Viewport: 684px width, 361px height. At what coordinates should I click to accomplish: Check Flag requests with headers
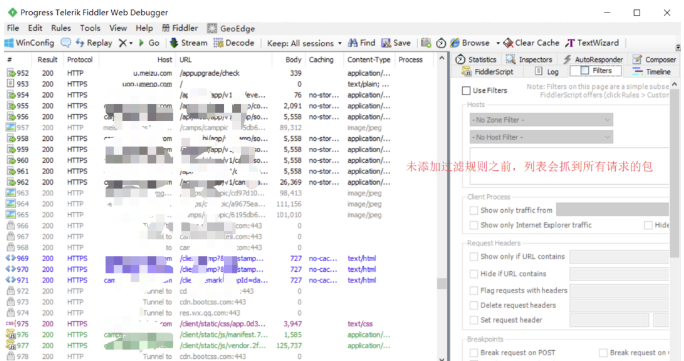tap(474, 290)
